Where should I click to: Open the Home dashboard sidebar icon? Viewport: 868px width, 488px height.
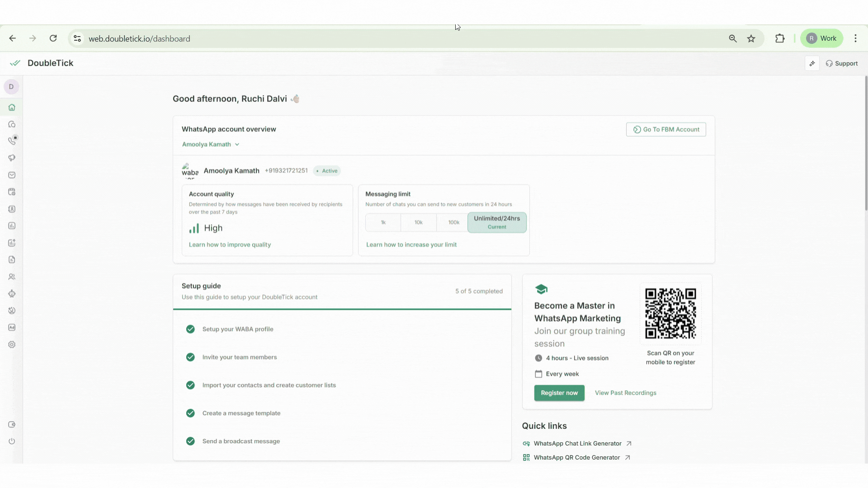(x=12, y=108)
